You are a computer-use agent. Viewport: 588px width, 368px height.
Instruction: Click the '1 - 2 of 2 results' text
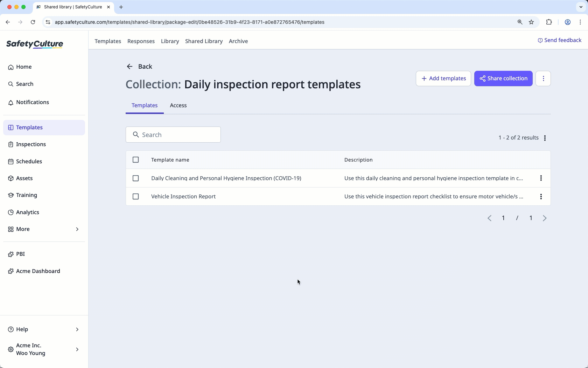tap(518, 138)
